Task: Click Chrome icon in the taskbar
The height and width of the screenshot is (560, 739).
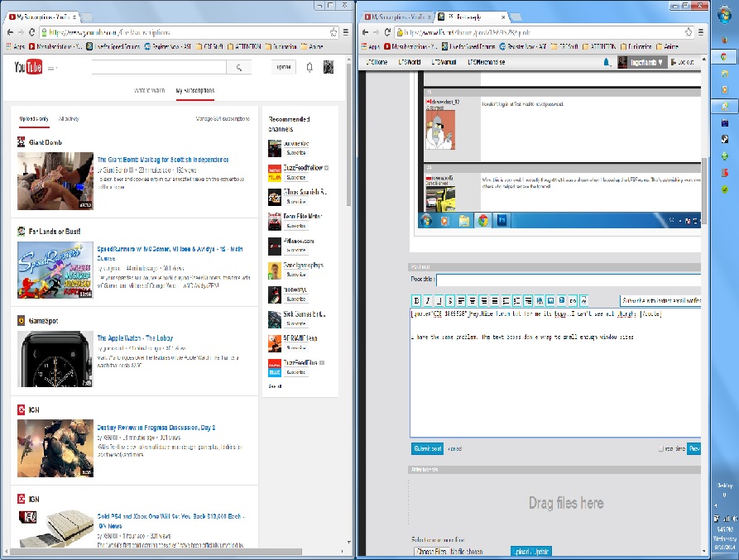Action: pos(724,56)
